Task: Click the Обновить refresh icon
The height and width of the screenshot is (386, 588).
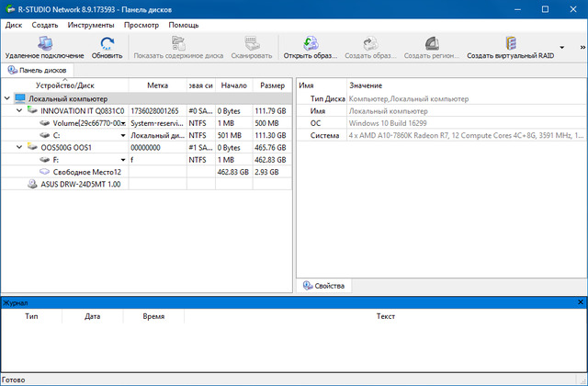Action: pyautogui.click(x=107, y=42)
